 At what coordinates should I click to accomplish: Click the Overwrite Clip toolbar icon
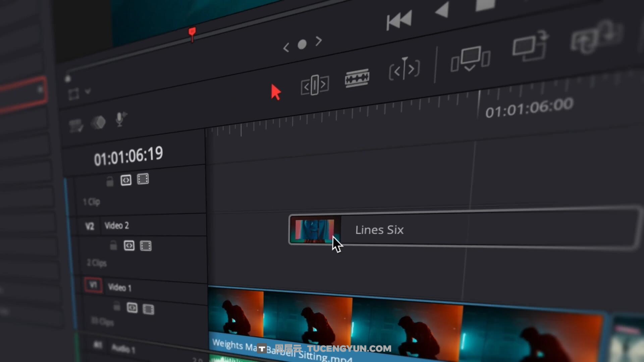[529, 46]
